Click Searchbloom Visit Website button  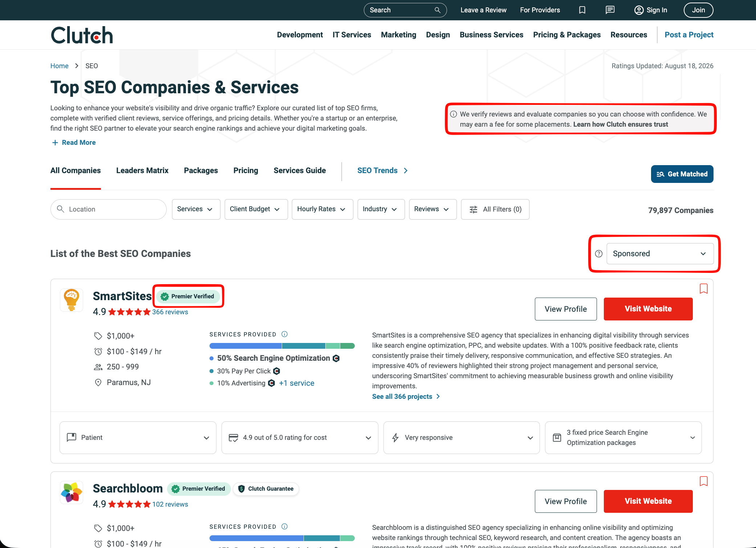[648, 501]
